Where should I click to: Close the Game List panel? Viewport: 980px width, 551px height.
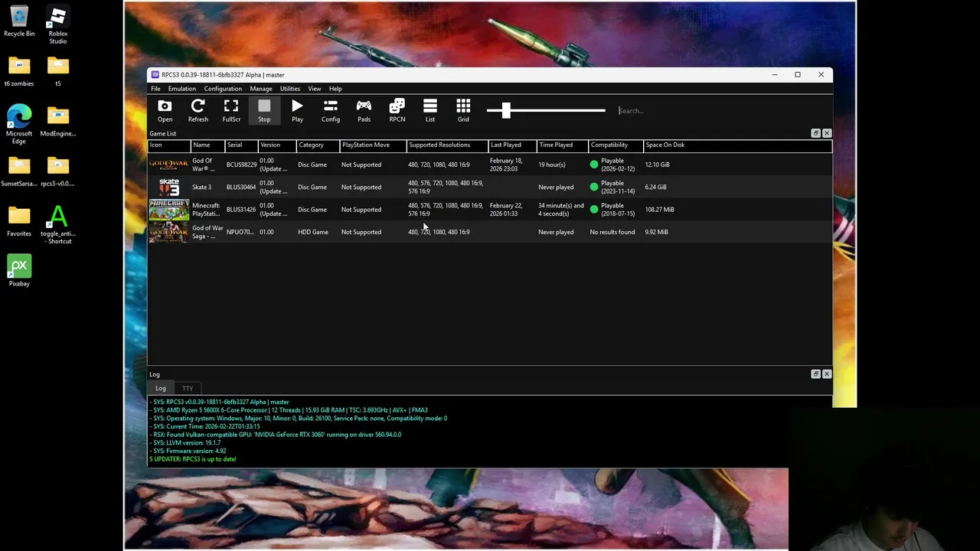point(827,133)
